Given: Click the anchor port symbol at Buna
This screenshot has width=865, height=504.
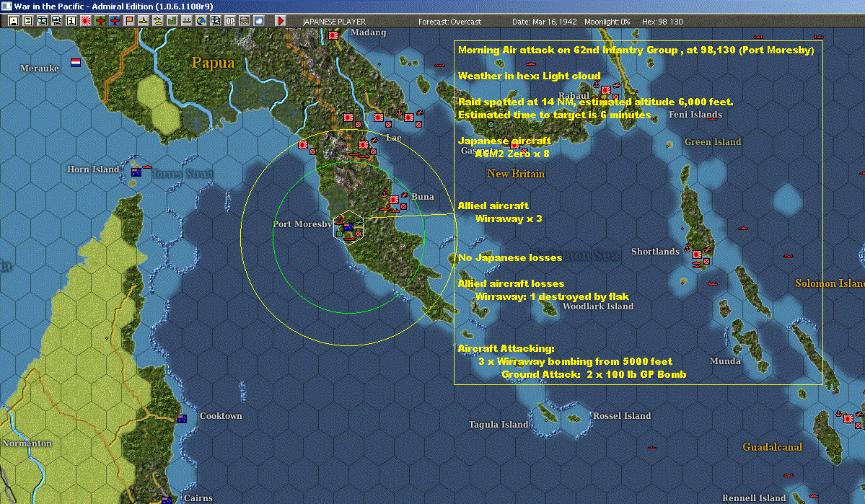Looking at the screenshot, I should point(385,193).
